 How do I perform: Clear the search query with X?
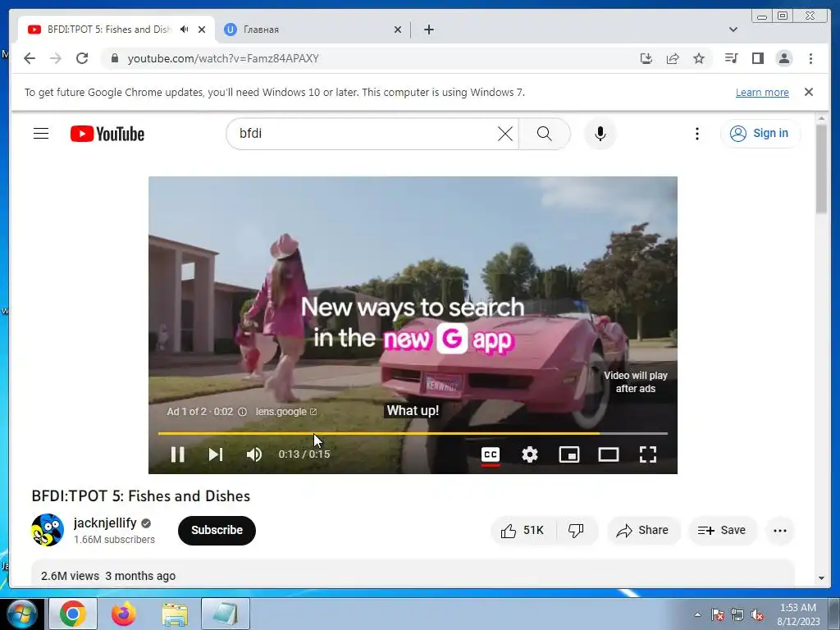coord(505,134)
